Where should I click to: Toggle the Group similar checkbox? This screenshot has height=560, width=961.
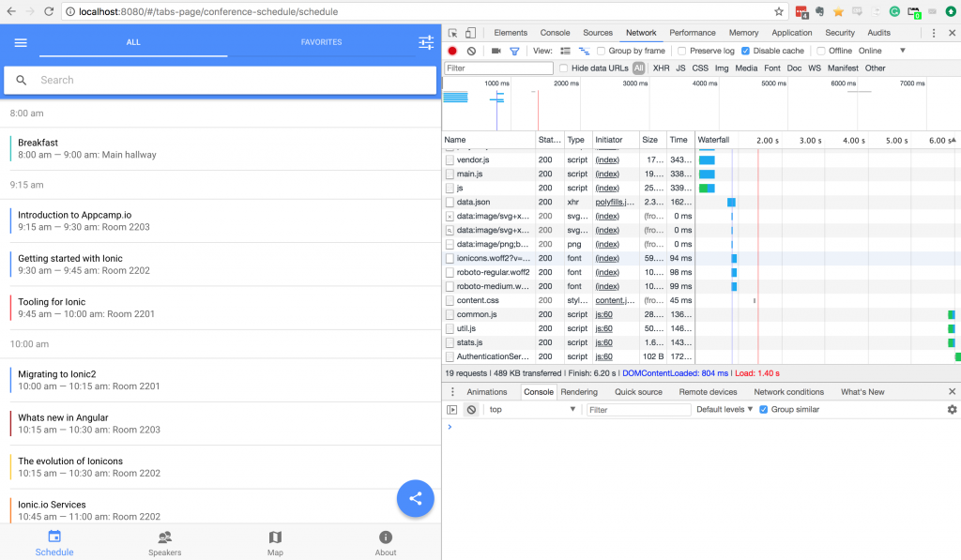pos(764,410)
